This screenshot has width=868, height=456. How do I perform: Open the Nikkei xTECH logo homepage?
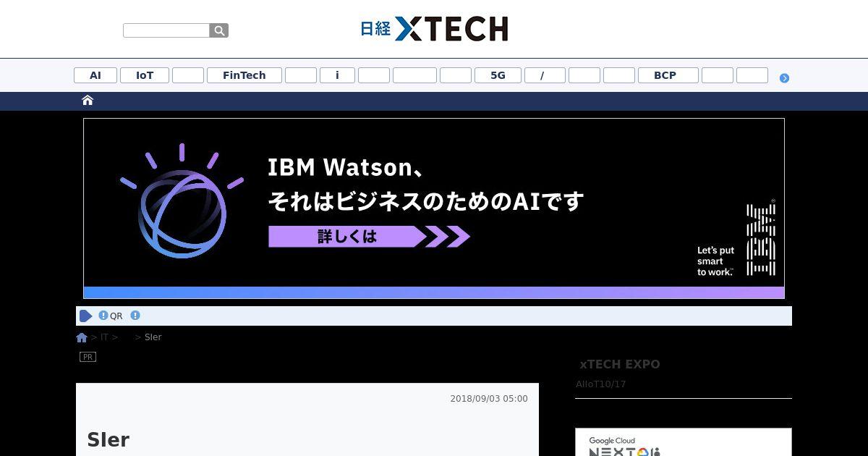tap(434, 28)
